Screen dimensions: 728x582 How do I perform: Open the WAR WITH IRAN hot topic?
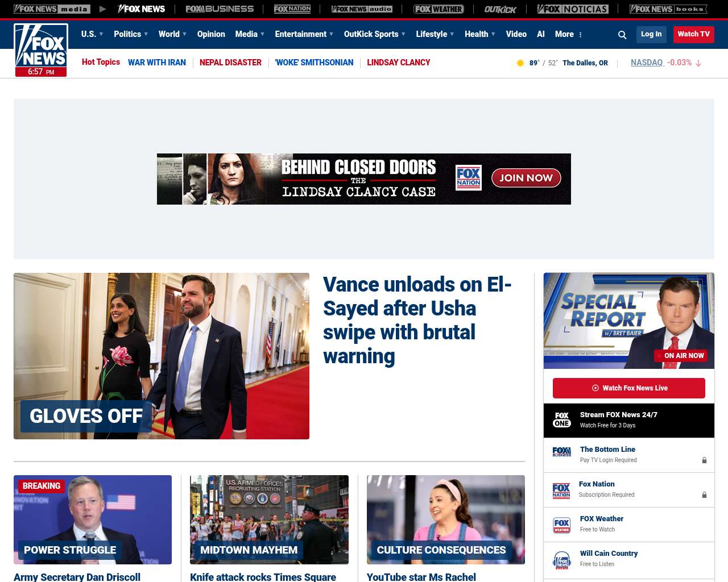(x=157, y=63)
